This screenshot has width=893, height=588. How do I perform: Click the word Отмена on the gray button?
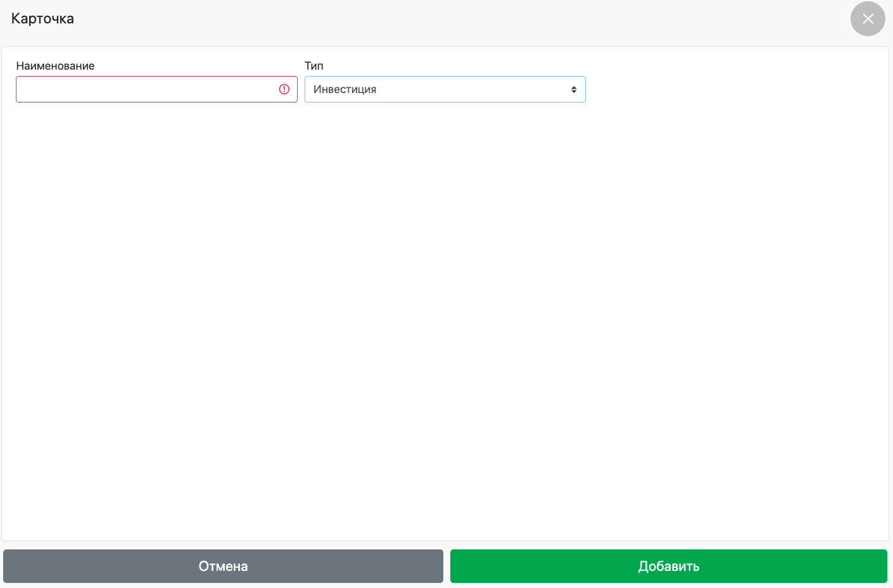point(223,566)
